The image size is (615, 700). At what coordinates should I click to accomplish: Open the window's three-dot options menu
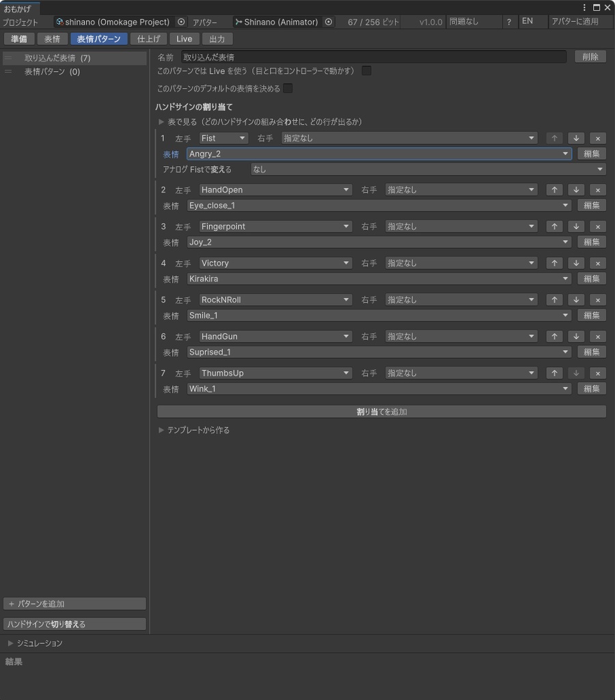(584, 8)
